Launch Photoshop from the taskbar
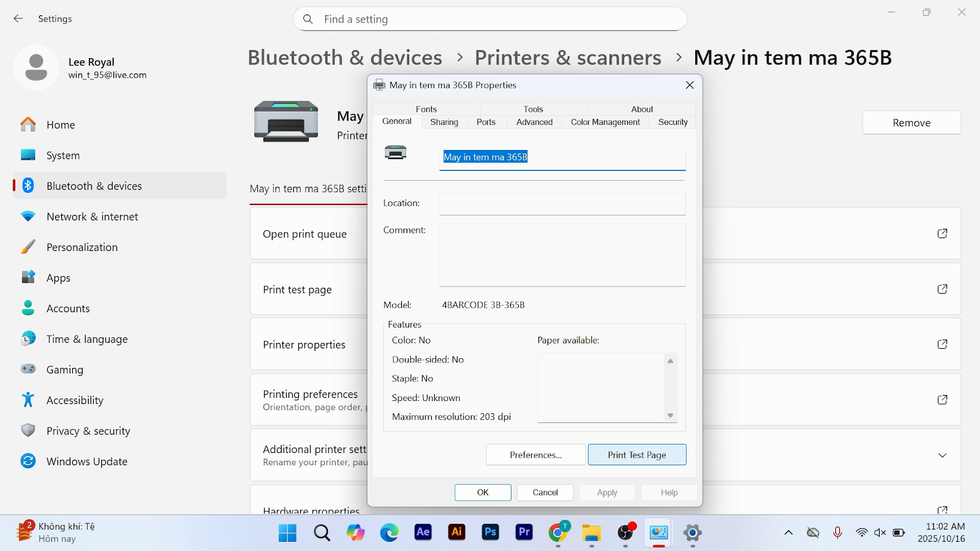The width and height of the screenshot is (980, 551). click(x=490, y=532)
